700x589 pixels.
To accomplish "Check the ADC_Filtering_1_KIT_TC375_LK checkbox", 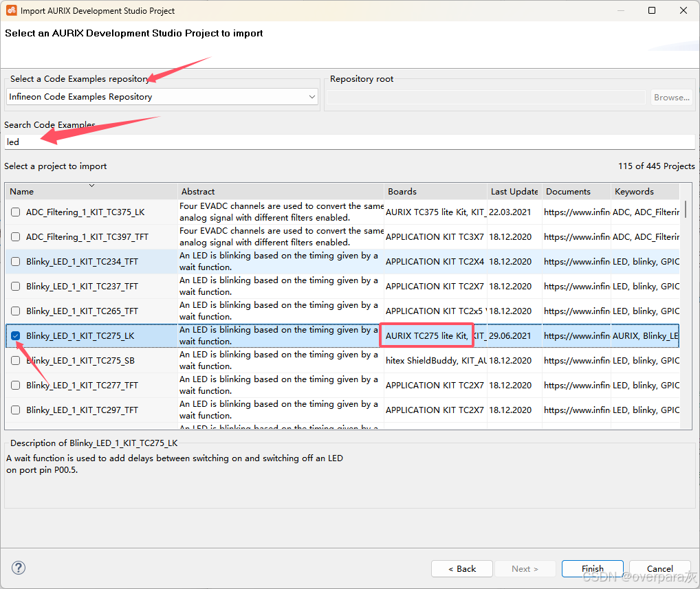I will (16, 212).
